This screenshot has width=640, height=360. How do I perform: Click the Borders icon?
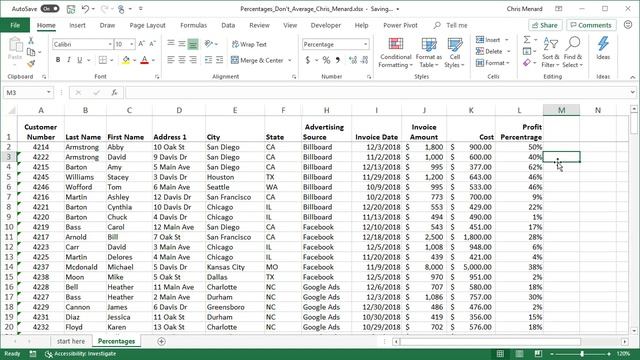[103, 60]
